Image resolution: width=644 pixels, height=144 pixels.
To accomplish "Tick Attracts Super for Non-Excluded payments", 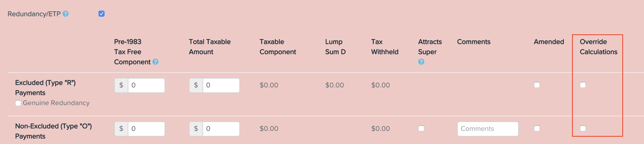I will point(421,128).
